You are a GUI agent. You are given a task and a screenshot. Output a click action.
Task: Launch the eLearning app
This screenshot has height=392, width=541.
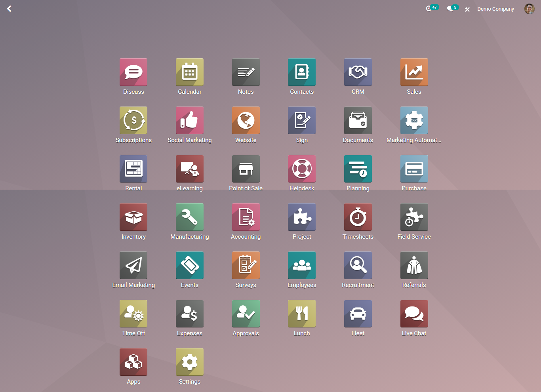(x=190, y=169)
